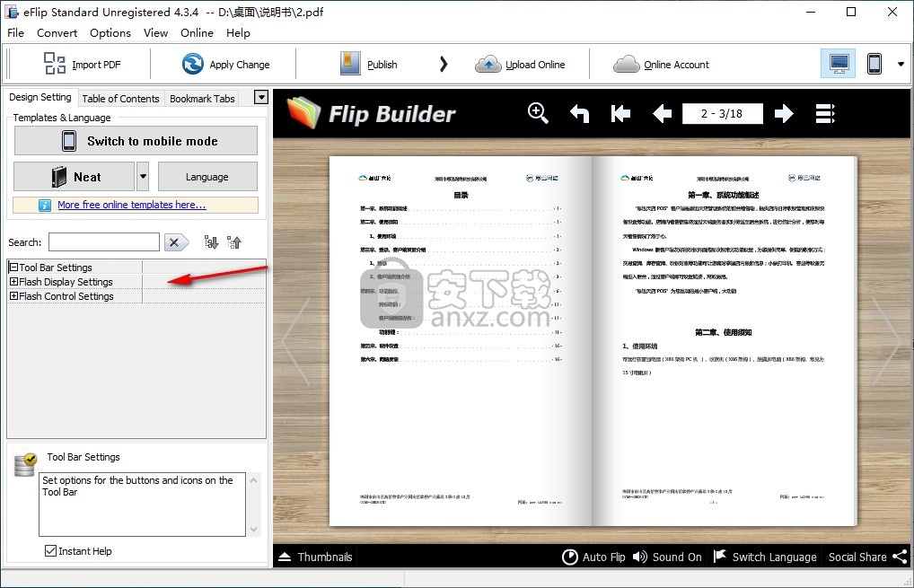
Task: Click the zoom in magnifier icon
Action: [538, 113]
